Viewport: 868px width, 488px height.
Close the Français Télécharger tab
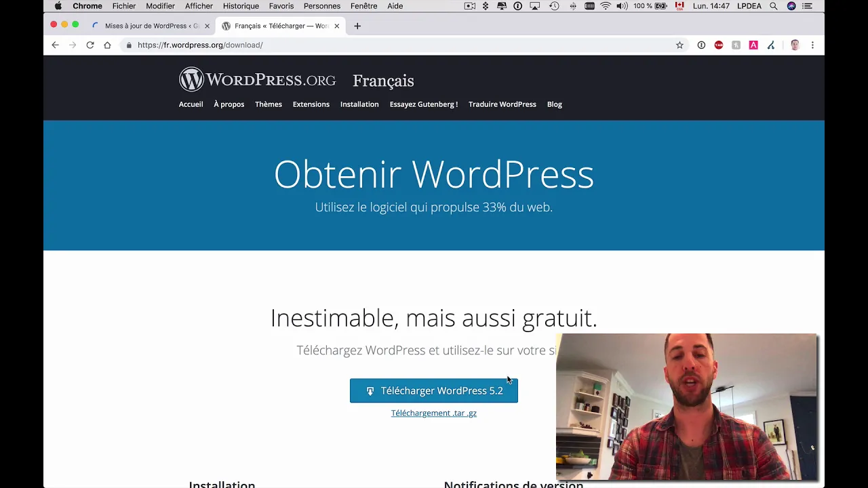336,26
